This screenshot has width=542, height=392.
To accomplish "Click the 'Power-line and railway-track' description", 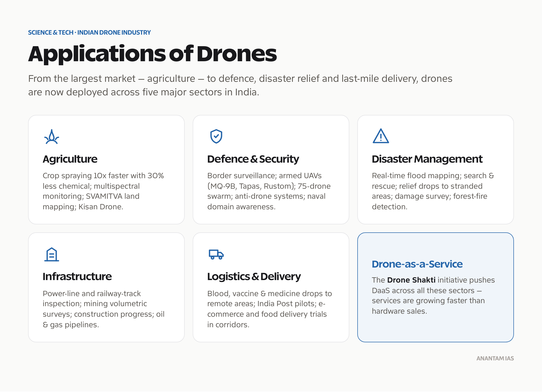I will pyautogui.click(x=104, y=309).
